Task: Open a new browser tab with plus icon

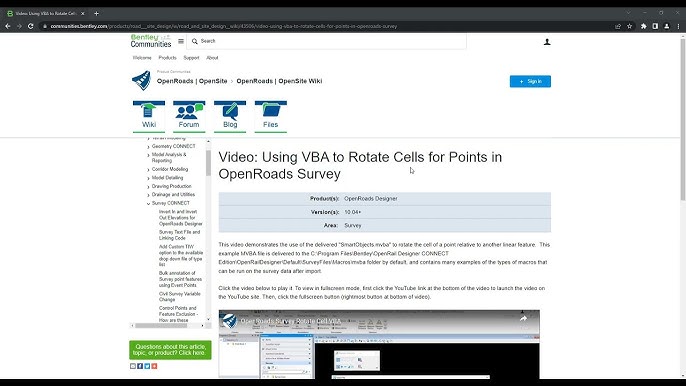Action: pyautogui.click(x=96, y=14)
